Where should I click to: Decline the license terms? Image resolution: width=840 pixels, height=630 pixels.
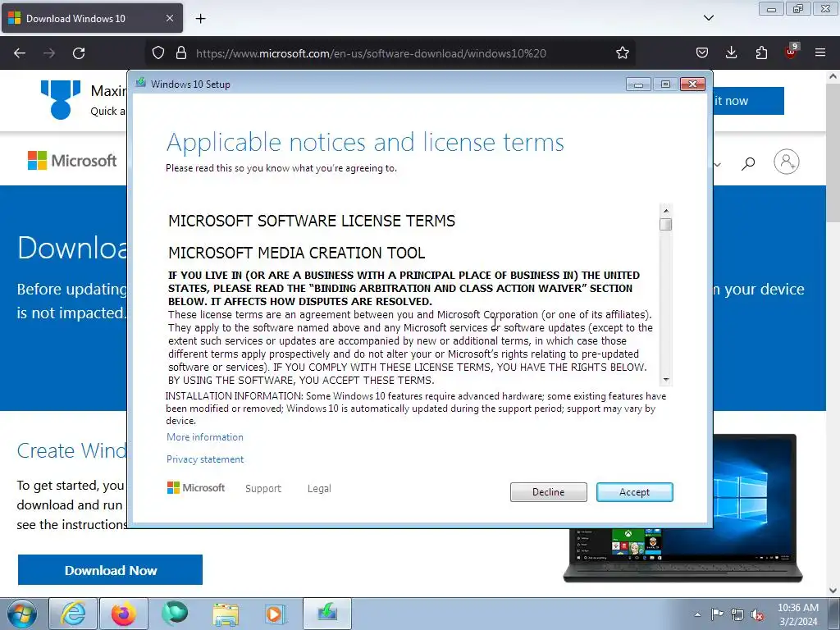tap(548, 492)
